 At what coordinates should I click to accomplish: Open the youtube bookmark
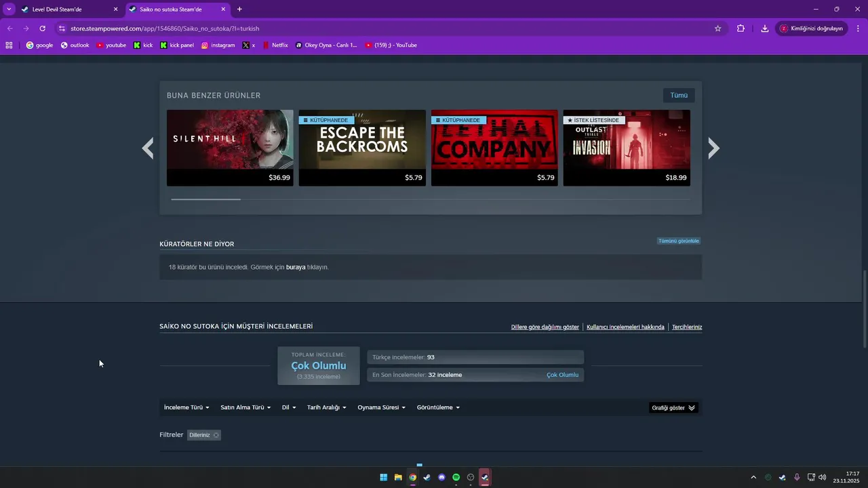pyautogui.click(x=111, y=45)
